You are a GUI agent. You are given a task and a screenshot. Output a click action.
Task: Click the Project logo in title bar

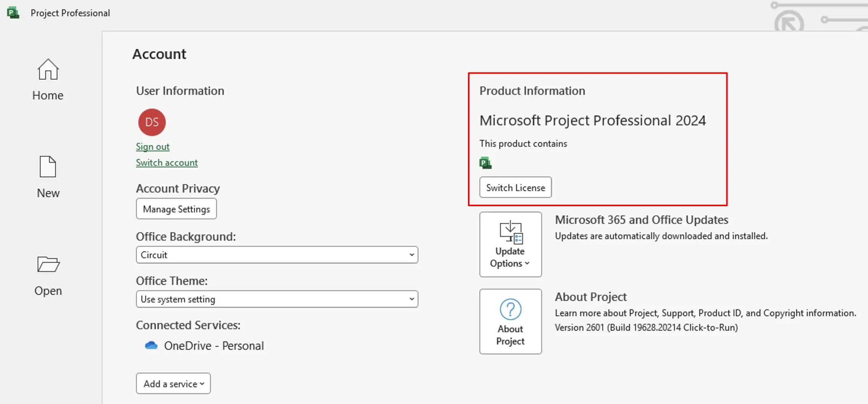coord(13,13)
